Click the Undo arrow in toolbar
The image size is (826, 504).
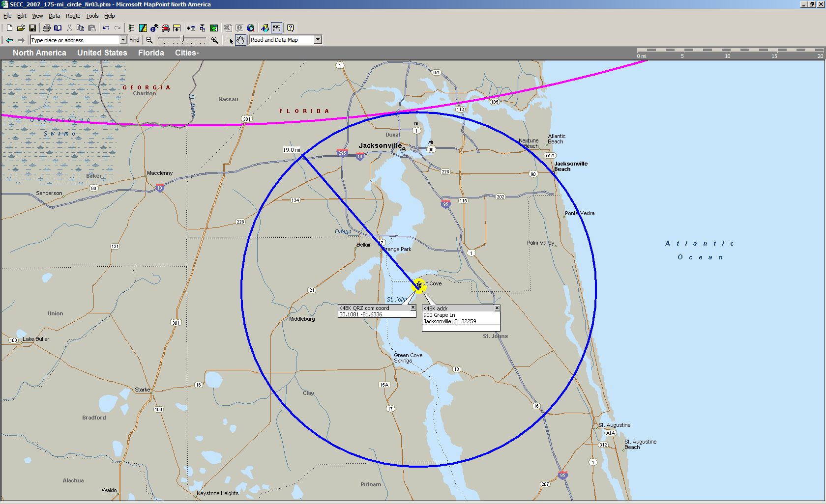[106, 28]
